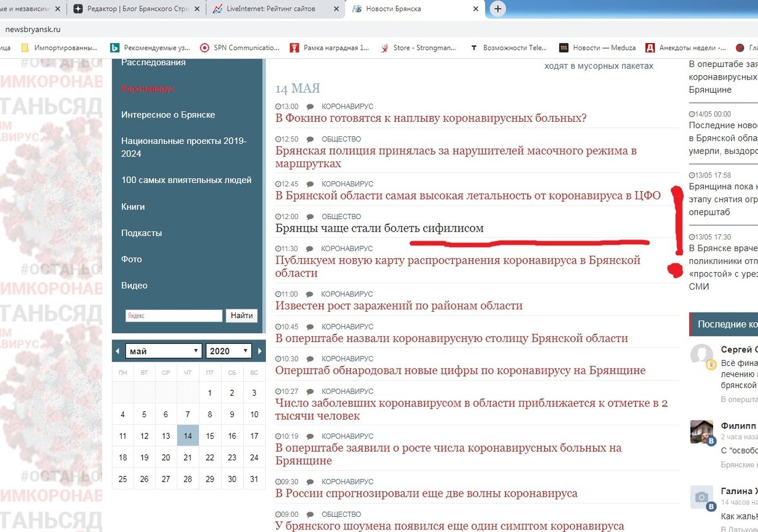This screenshot has height=532, width=758.
Task: Open article Брянцы чаще стали болеть
Action: [380, 228]
